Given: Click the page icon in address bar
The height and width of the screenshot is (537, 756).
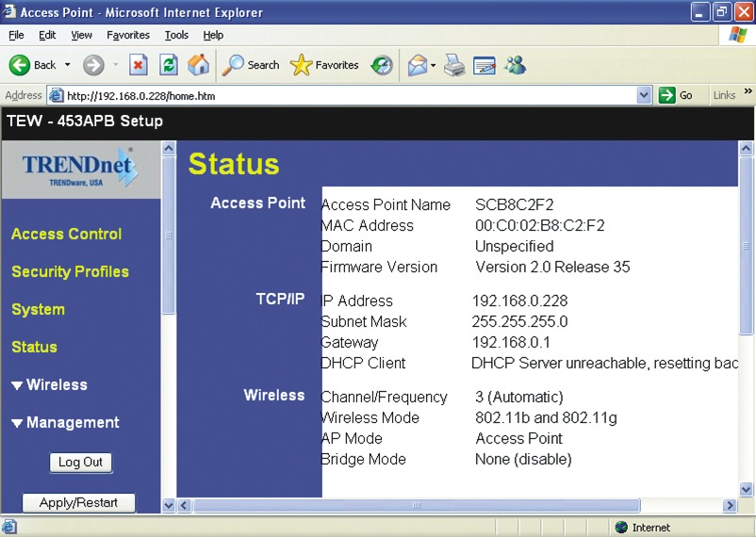Looking at the screenshot, I should click(57, 95).
